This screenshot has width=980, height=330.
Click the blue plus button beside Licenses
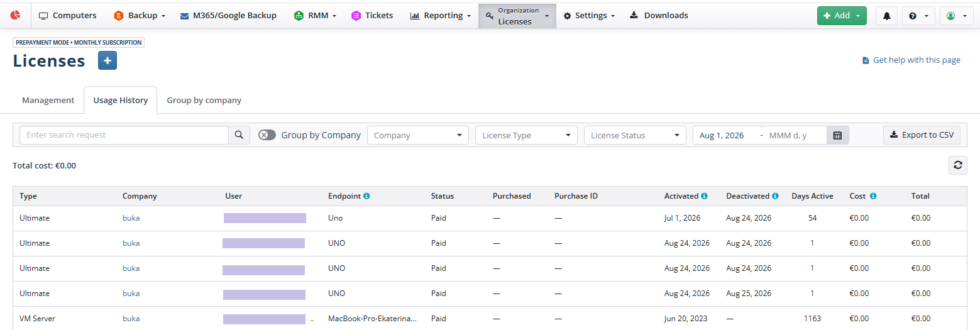[x=107, y=60]
